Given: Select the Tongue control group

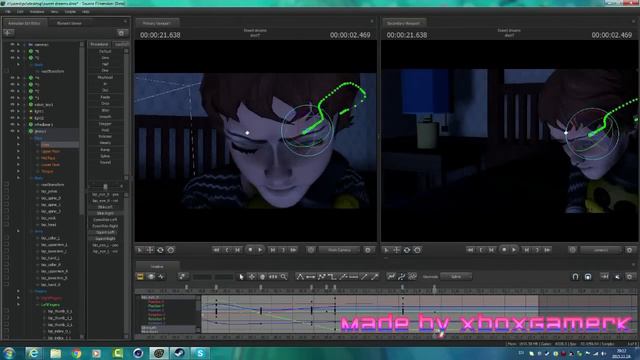Looking at the screenshot, I should (47, 171).
